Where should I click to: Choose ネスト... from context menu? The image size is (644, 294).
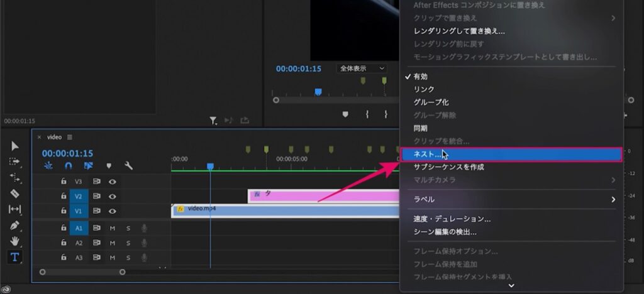511,155
